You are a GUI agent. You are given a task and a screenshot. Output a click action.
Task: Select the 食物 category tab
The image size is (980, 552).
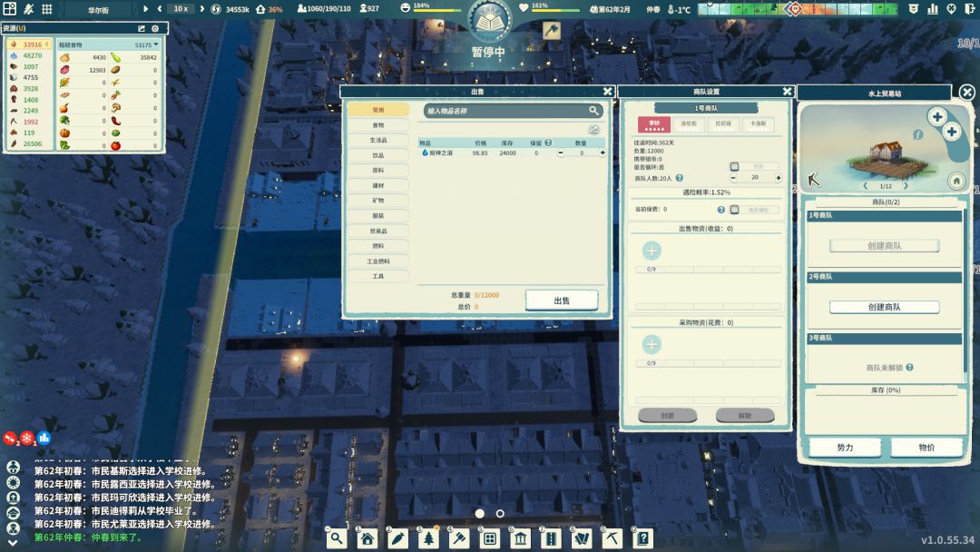click(378, 125)
